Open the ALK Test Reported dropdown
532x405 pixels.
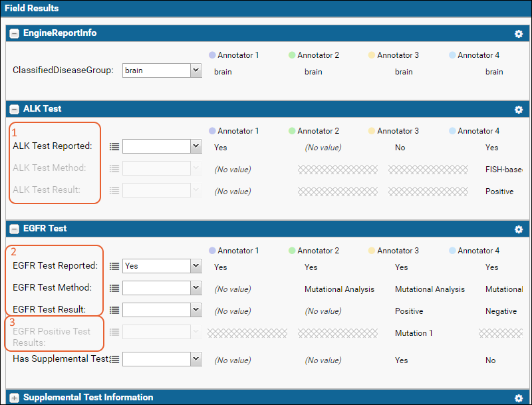(x=162, y=146)
